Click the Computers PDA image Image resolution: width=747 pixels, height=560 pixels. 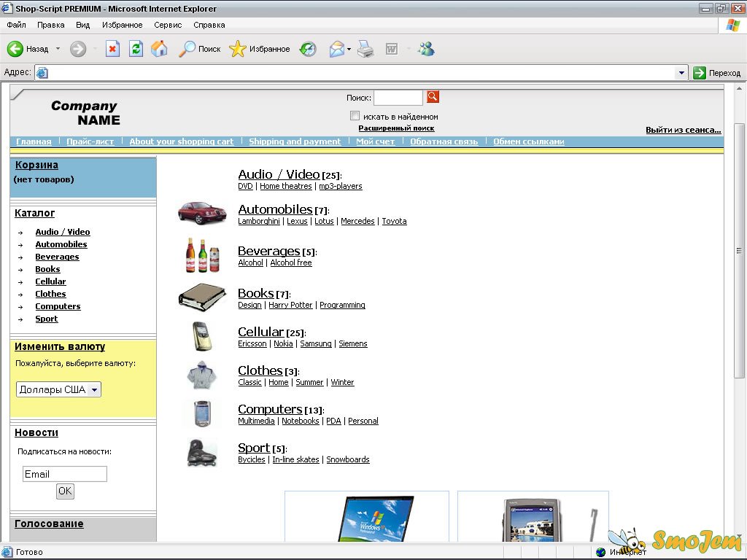(x=203, y=413)
